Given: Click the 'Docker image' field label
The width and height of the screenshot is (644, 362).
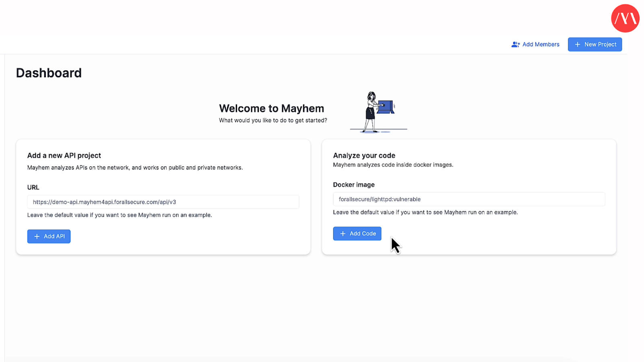Looking at the screenshot, I should point(354,185).
